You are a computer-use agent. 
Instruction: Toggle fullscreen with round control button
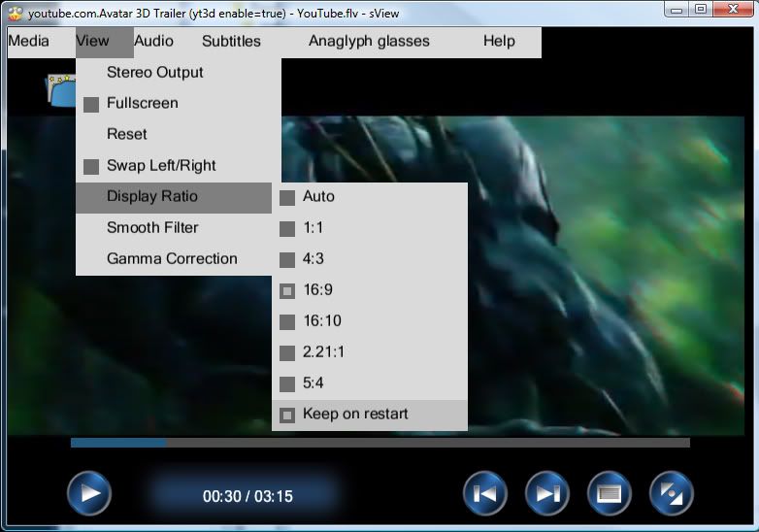(x=671, y=493)
